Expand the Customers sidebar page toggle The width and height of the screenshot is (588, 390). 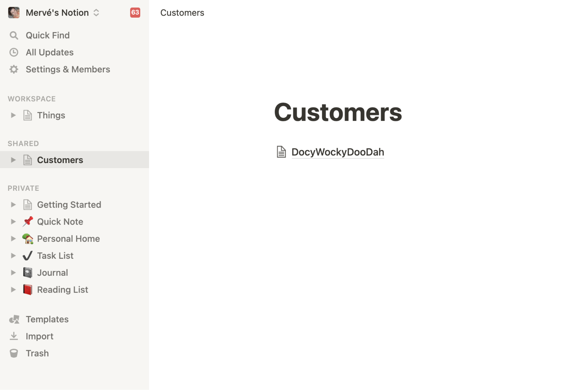13,160
